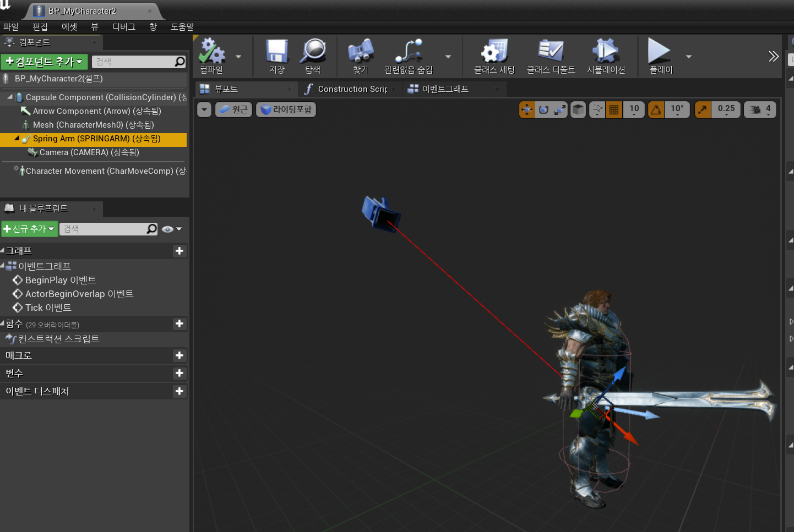Select the Capsule Component (CollisionCylinder) row
This screenshot has width=794, height=532.
pyautogui.click(x=94, y=97)
